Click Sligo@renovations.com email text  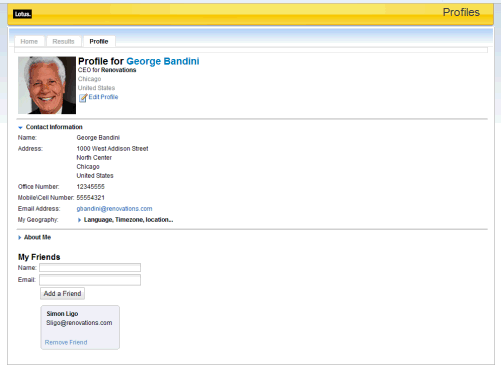(x=79, y=323)
